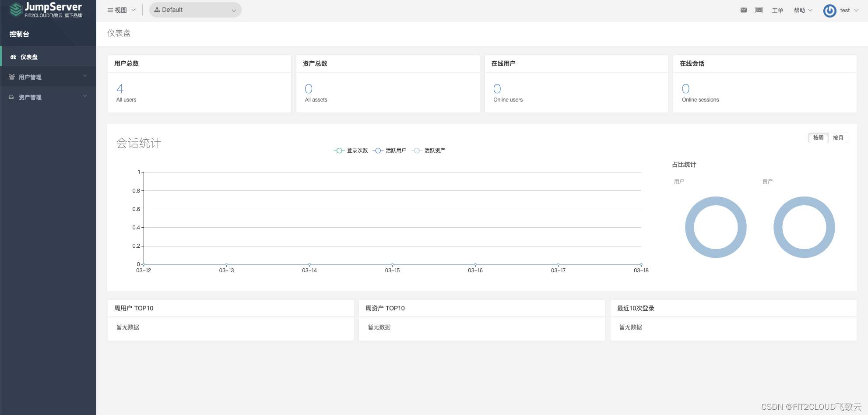Open the 帮助 help dropdown
The width and height of the screenshot is (868, 415).
tap(803, 10)
